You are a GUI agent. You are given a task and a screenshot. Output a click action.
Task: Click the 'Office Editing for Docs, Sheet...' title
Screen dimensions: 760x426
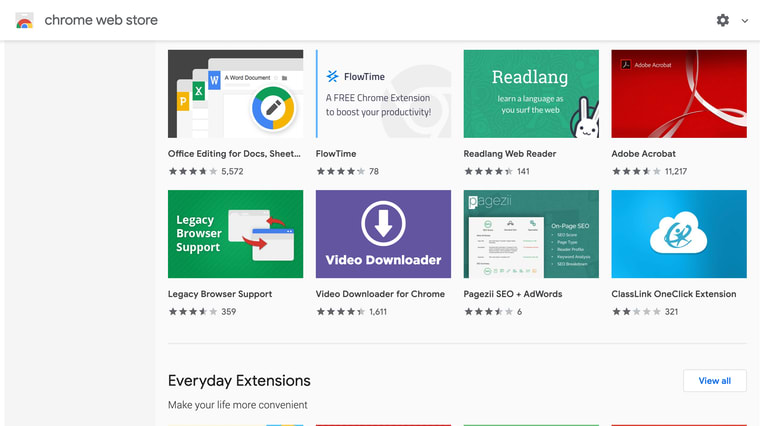tap(234, 154)
